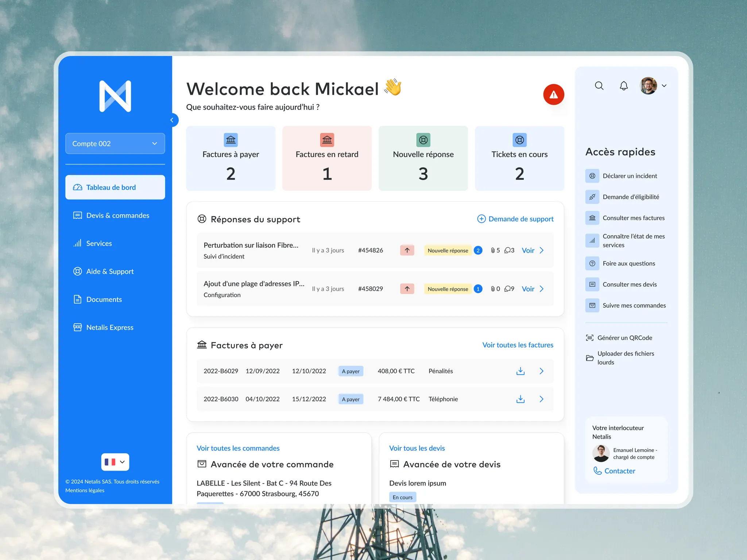Click the red warning alert icon

point(553,94)
